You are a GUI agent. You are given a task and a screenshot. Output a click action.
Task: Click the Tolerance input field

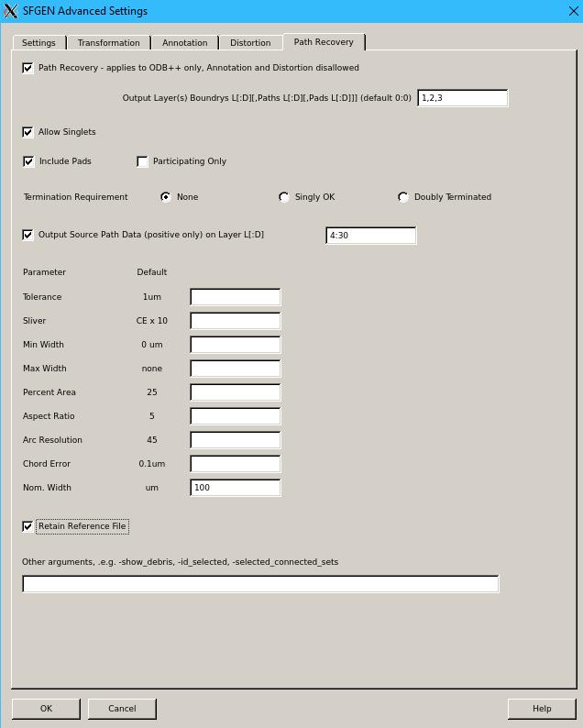click(x=236, y=297)
